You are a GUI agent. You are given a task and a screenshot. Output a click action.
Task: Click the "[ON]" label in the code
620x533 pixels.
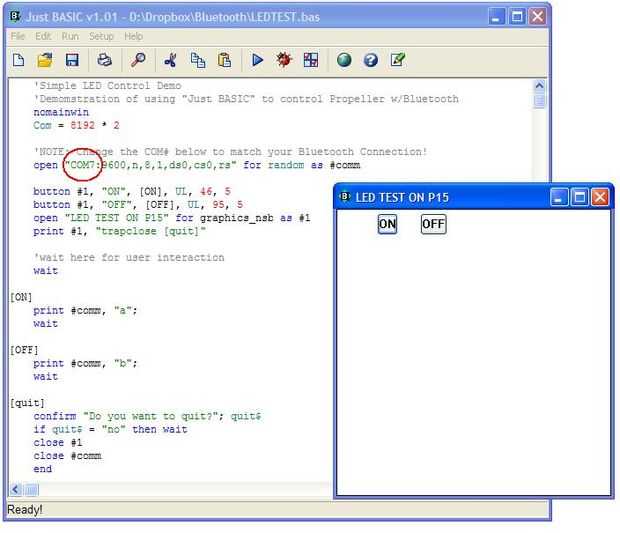pos(21,297)
